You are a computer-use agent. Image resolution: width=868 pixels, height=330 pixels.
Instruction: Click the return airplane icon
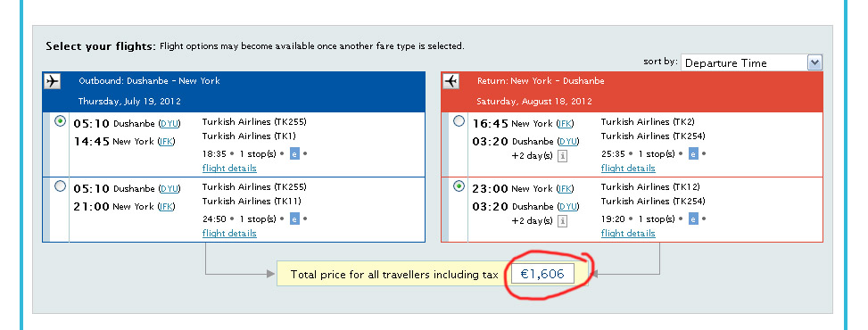pos(451,81)
